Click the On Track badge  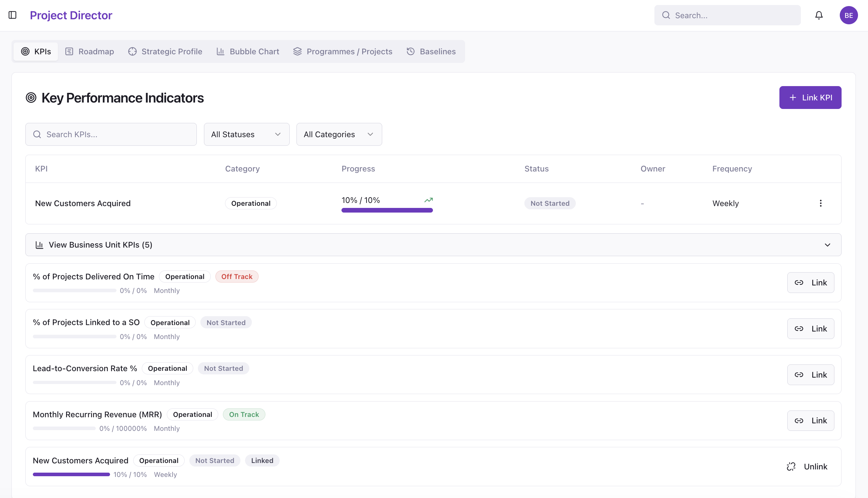click(244, 414)
